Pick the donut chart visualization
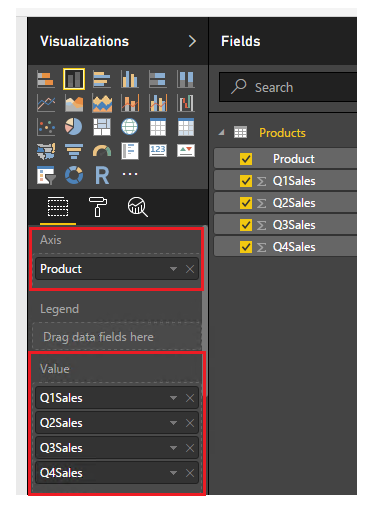 [74, 175]
